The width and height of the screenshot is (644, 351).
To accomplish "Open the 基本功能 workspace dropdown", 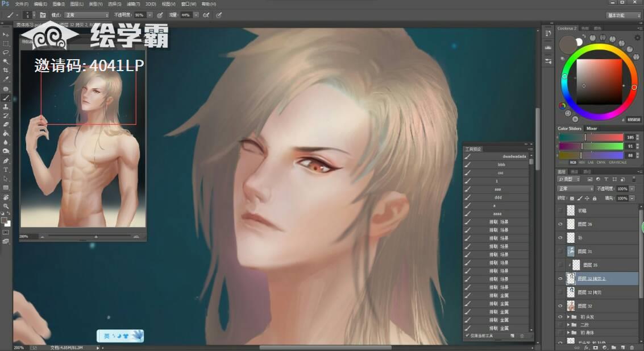I will click(x=624, y=15).
